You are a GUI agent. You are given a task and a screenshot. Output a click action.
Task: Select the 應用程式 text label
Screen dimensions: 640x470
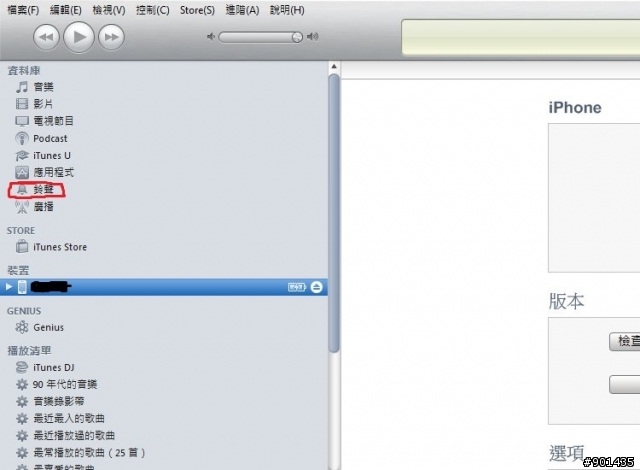pos(53,173)
